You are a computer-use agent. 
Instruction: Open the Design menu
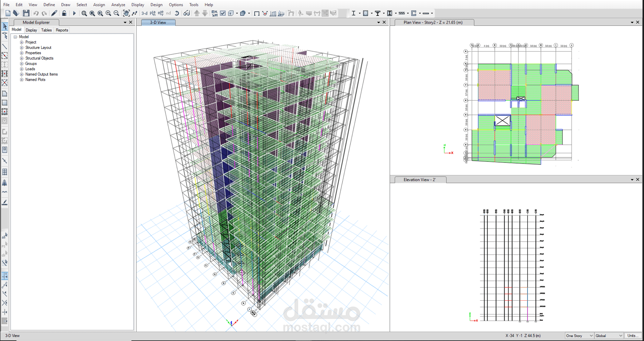point(157,5)
